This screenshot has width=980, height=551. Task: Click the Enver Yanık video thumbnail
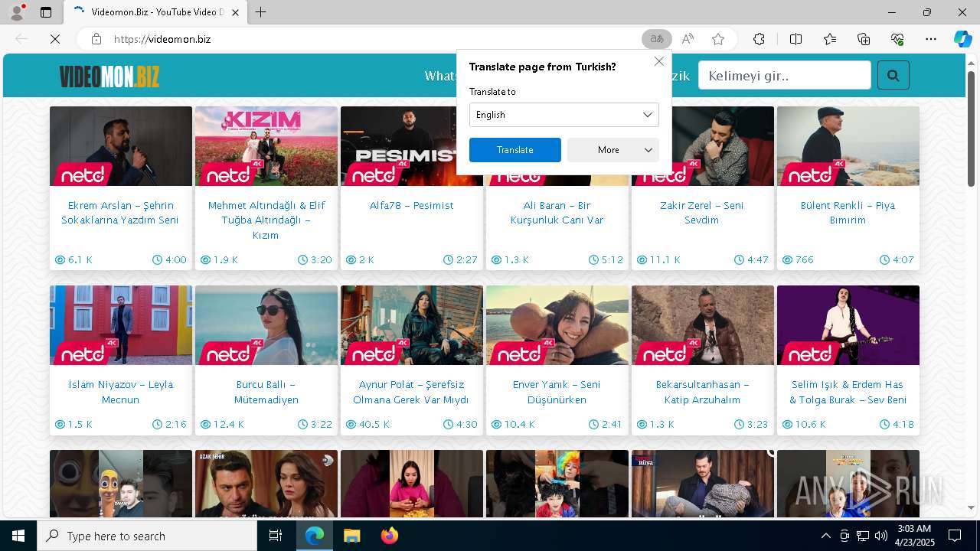[x=557, y=325]
